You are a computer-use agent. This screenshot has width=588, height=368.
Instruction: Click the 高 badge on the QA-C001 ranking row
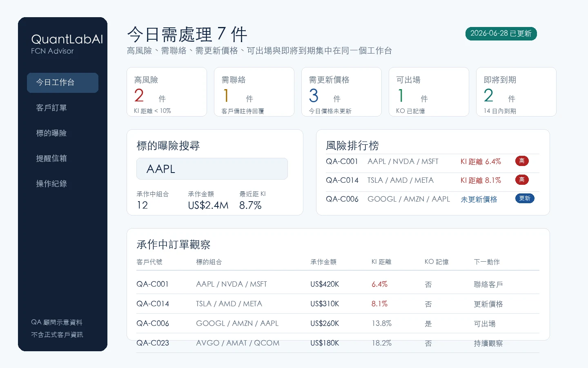point(522,161)
